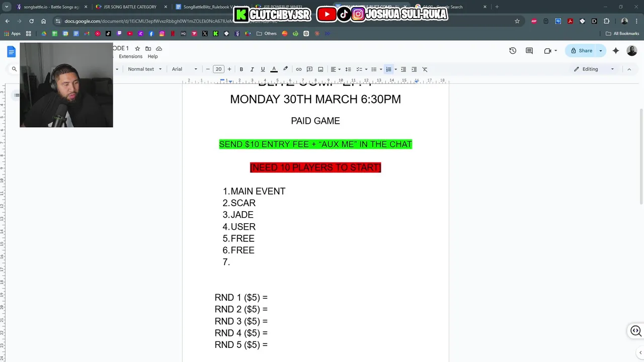This screenshot has height=362, width=644.
Task: Reload the browser page
Action: point(31,21)
